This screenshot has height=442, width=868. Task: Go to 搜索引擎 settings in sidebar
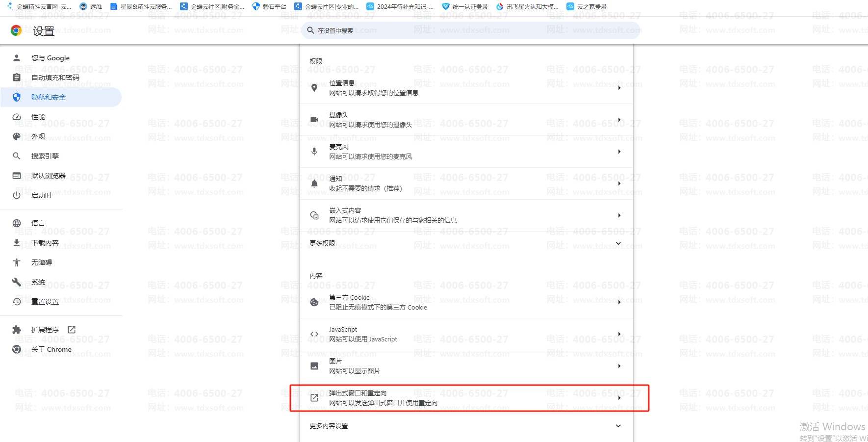click(x=45, y=156)
